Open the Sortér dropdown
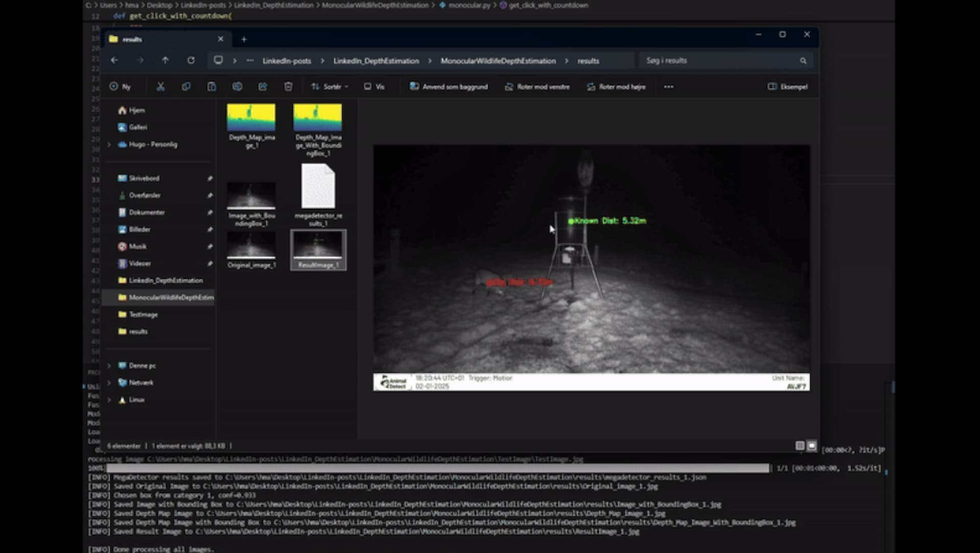 (x=330, y=87)
